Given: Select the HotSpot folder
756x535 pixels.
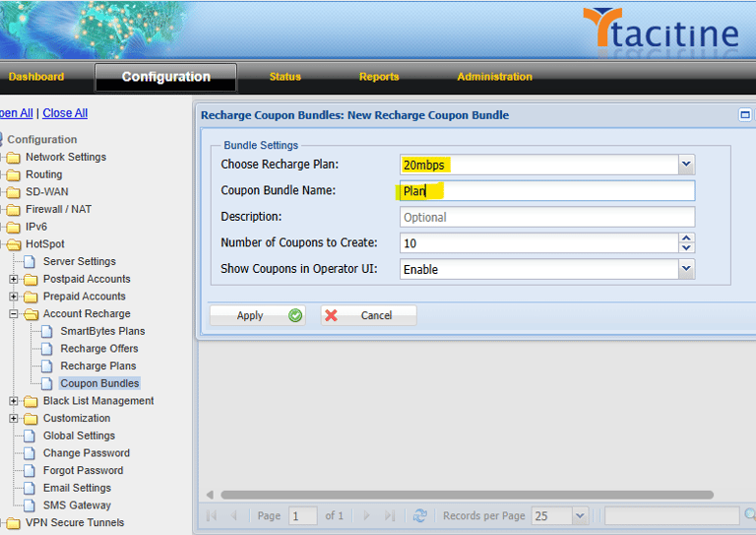Looking at the screenshot, I should click(45, 243).
